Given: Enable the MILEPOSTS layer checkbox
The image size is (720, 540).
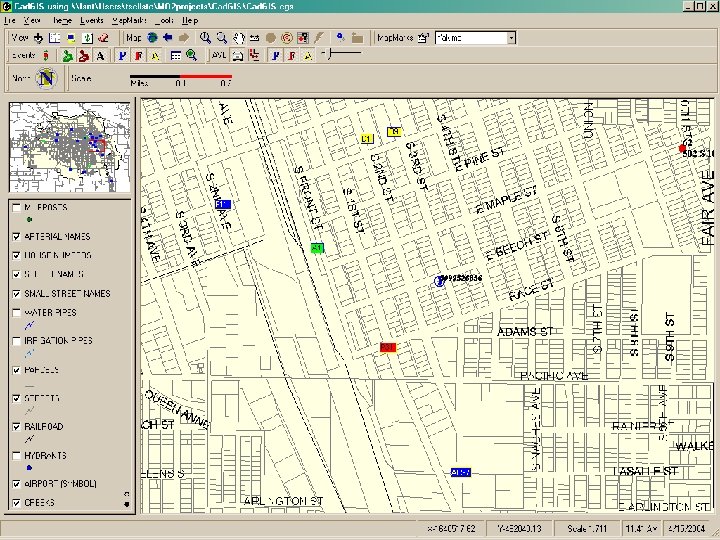Looking at the screenshot, I should click(x=17, y=208).
